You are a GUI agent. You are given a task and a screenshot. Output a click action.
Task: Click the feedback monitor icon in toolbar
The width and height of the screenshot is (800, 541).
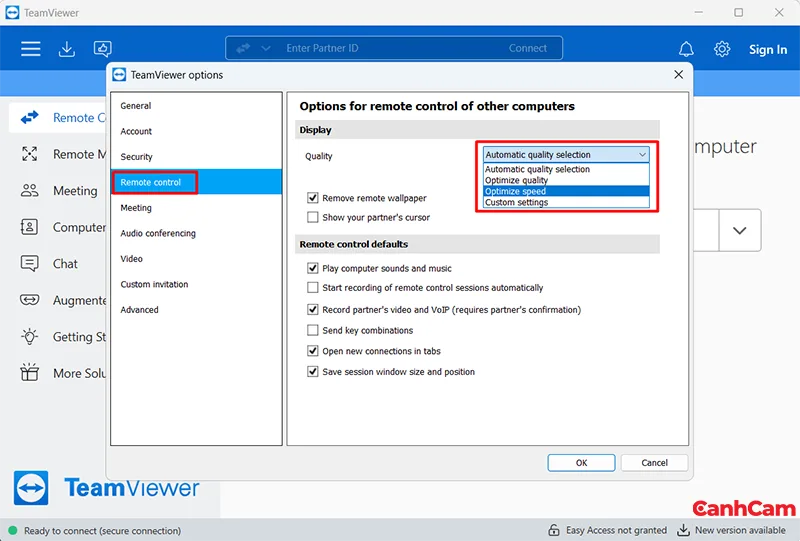(x=103, y=49)
